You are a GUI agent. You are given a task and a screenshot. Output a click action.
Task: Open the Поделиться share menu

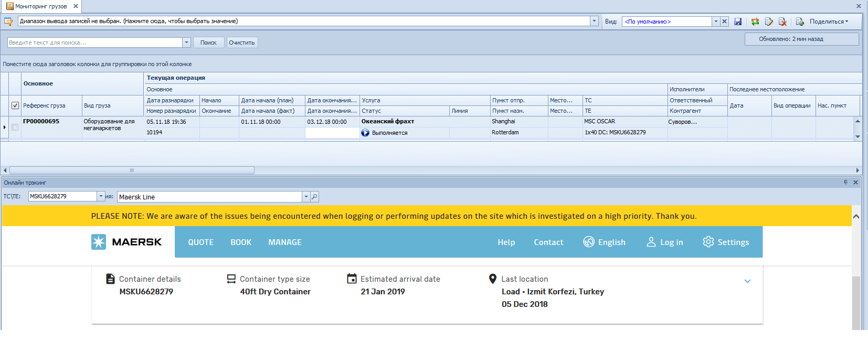coord(828,22)
